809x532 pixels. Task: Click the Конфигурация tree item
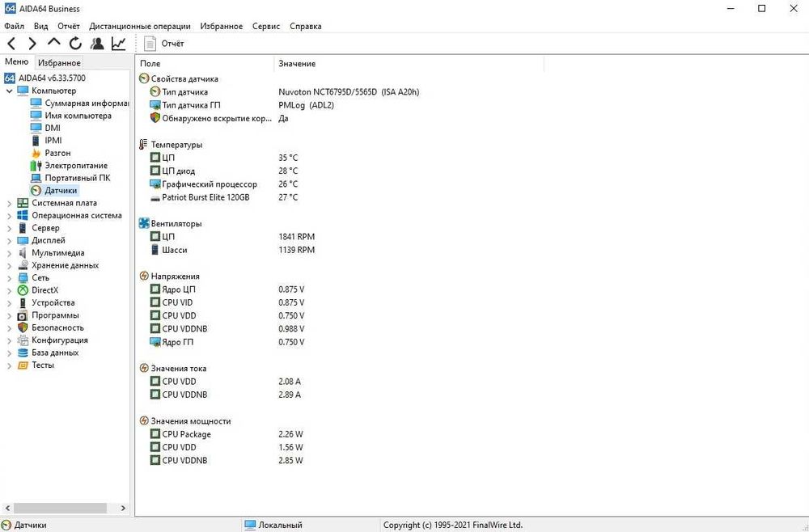(52, 340)
